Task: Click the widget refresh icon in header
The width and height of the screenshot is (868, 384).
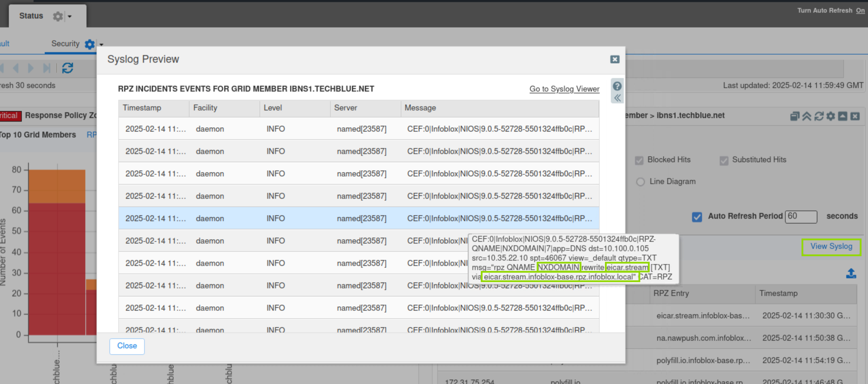Action: pos(819,116)
